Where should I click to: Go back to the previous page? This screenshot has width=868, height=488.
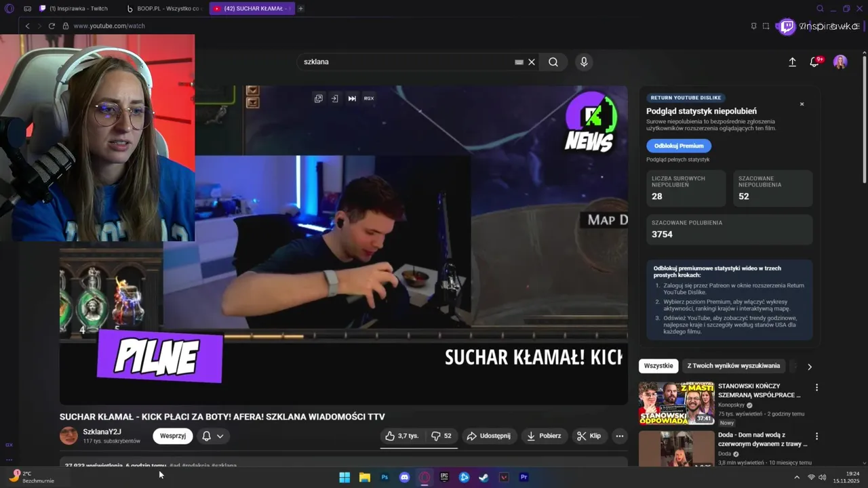coord(27,26)
